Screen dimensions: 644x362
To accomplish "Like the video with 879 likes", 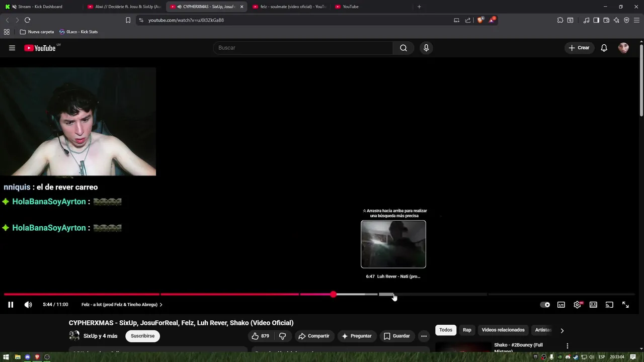I will [x=261, y=336].
